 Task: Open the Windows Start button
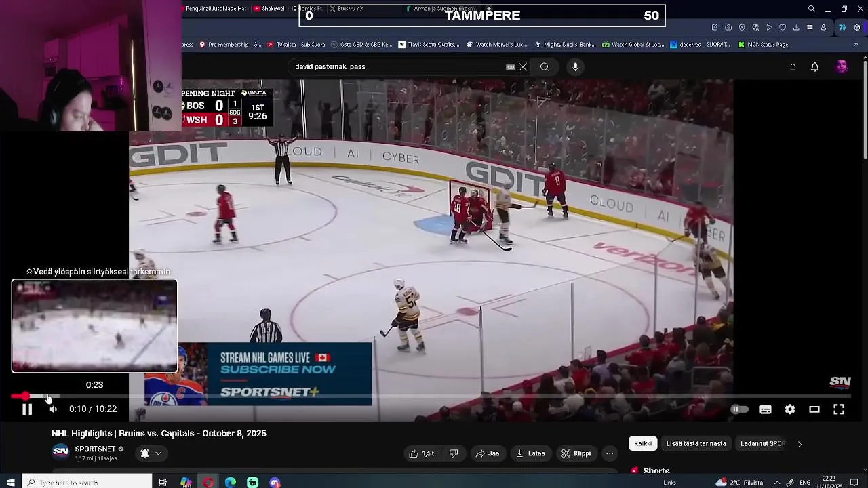coord(11,483)
